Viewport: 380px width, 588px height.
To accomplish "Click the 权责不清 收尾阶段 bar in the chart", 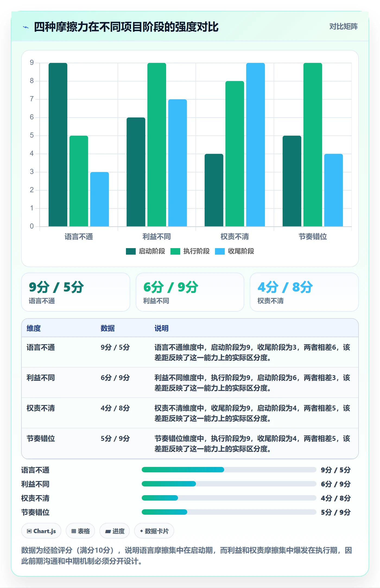I will click(255, 145).
